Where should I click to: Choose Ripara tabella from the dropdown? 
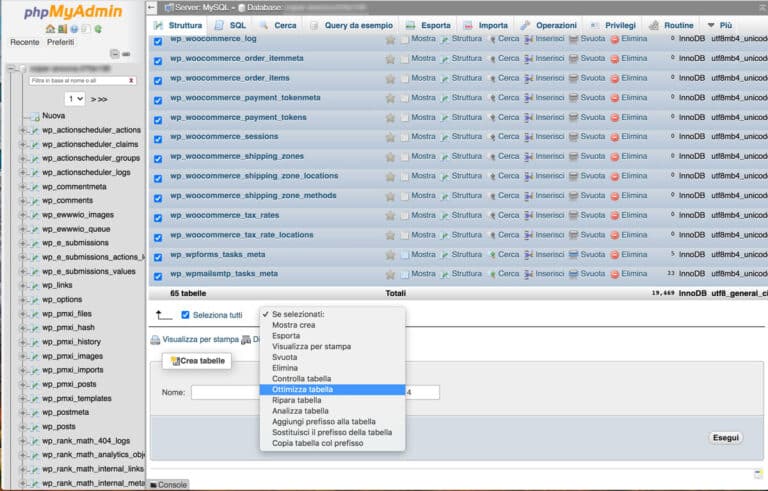(332, 400)
